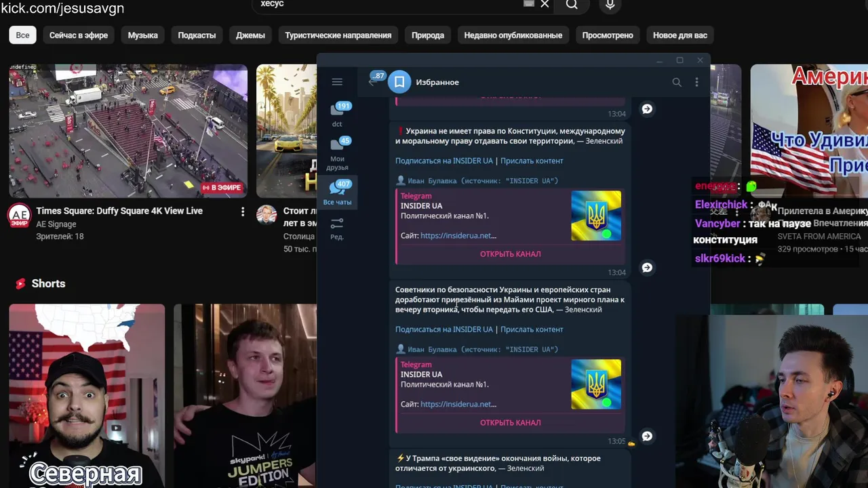Viewport: 868px width, 488px height.
Task: Filter by Подкасты chip
Action: (197, 35)
